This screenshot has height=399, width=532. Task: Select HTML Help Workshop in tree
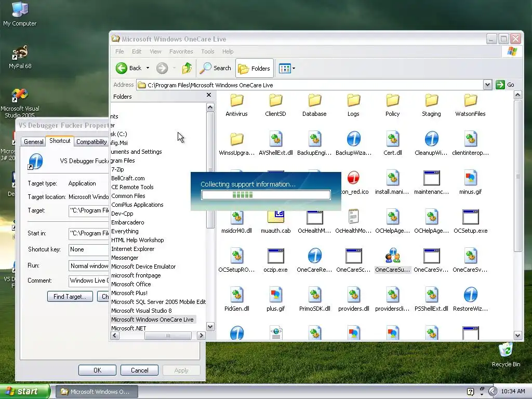(x=137, y=240)
